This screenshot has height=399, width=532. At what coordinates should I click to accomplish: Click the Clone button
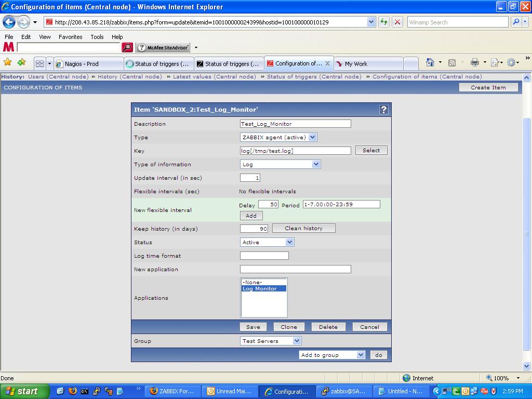(289, 327)
